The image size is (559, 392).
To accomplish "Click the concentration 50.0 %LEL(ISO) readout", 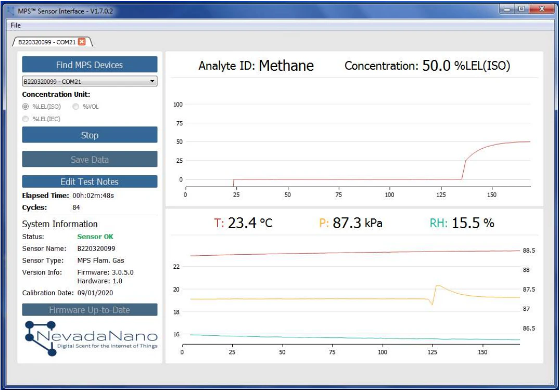I will tap(427, 66).
